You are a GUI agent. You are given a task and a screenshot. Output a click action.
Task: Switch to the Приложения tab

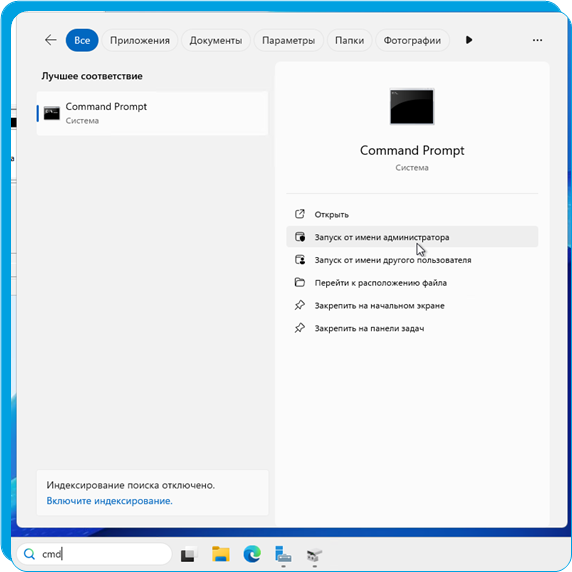[x=140, y=40]
